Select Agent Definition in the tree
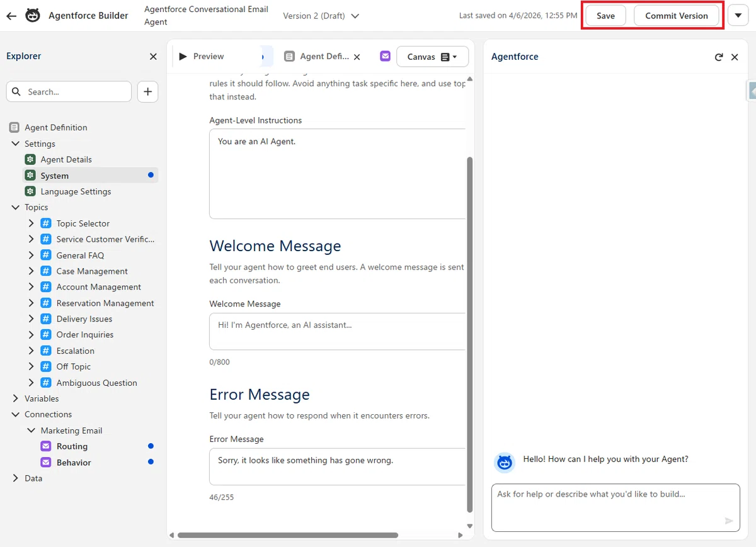Image resolution: width=756 pixels, height=547 pixels. click(56, 127)
